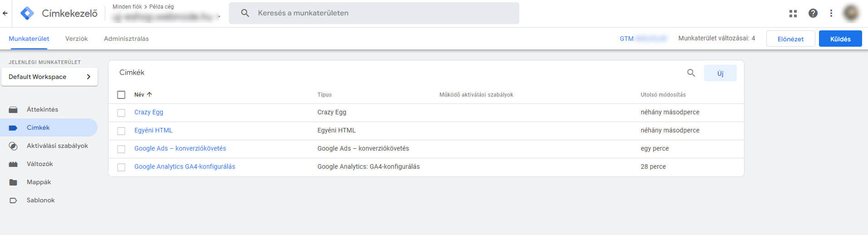Open the container selector dropdown arrow
Image resolution: width=868 pixels, height=235 pixels.
219,17
